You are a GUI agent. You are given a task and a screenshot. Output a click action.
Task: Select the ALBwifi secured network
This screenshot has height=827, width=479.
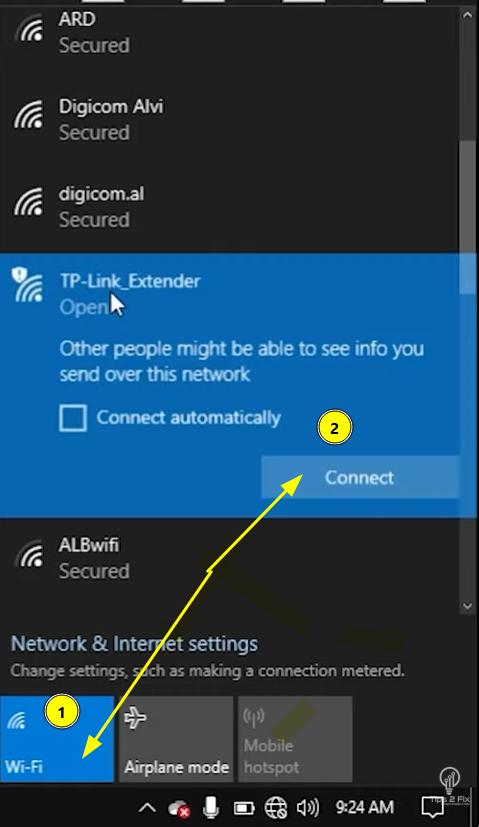(x=229, y=558)
